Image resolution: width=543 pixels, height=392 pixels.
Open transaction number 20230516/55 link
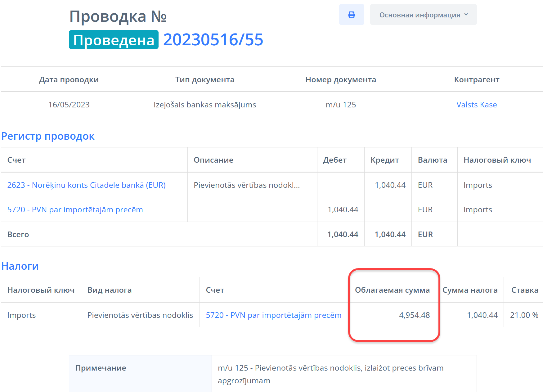coord(213,40)
